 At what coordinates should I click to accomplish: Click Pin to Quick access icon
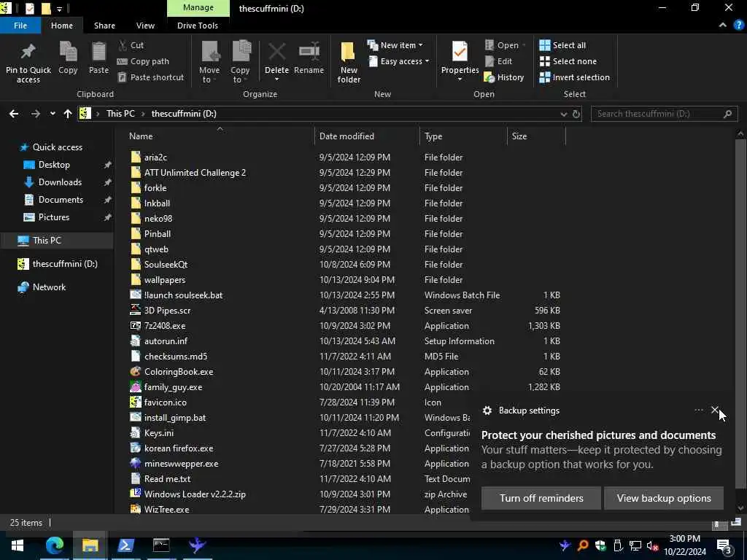tap(28, 52)
